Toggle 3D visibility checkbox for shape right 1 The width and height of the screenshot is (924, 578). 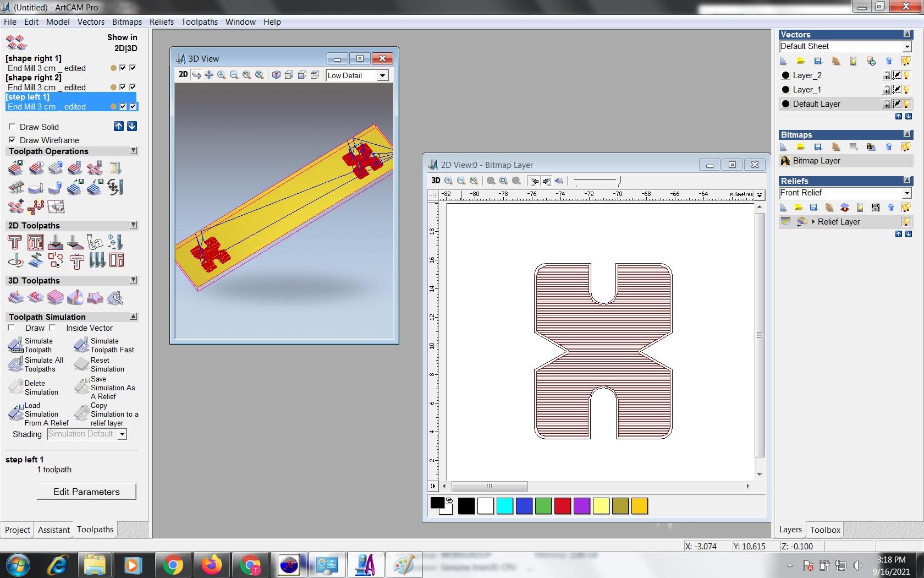tap(133, 68)
